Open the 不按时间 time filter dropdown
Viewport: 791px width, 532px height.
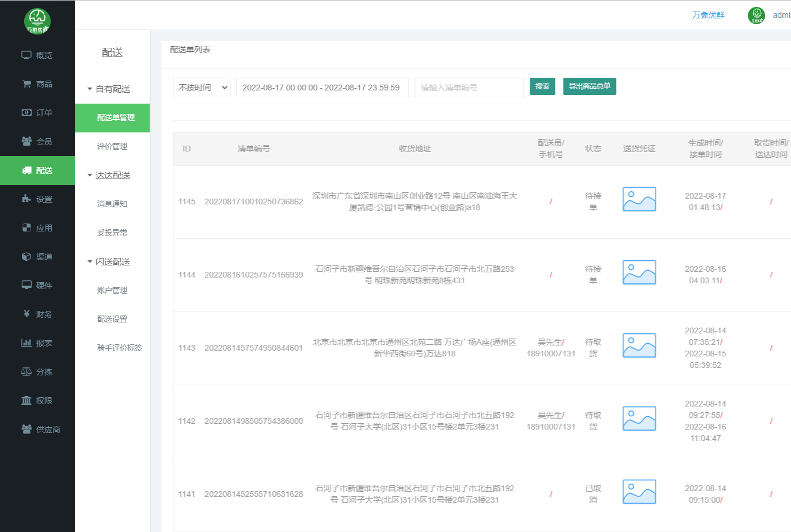pos(201,88)
